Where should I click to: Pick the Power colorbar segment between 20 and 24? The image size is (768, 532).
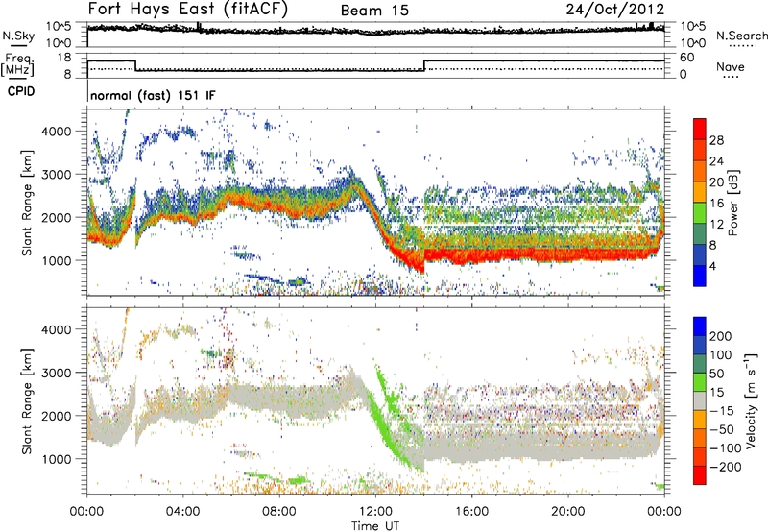pyautogui.click(x=700, y=172)
